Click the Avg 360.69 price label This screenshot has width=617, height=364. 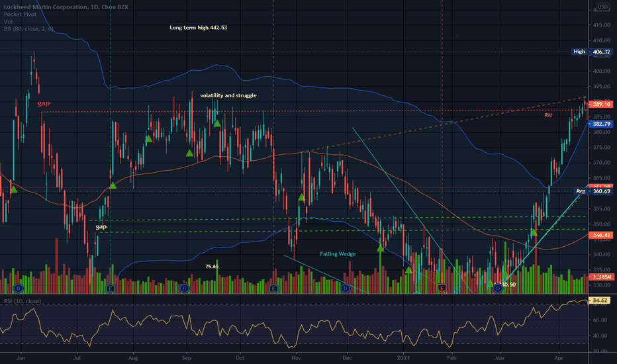tap(593, 191)
